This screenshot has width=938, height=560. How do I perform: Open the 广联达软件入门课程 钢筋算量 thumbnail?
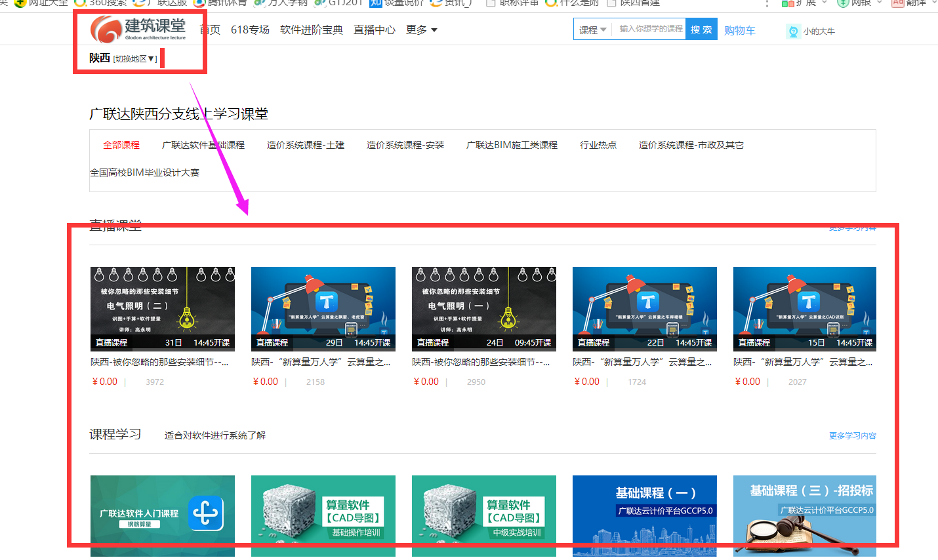163,516
